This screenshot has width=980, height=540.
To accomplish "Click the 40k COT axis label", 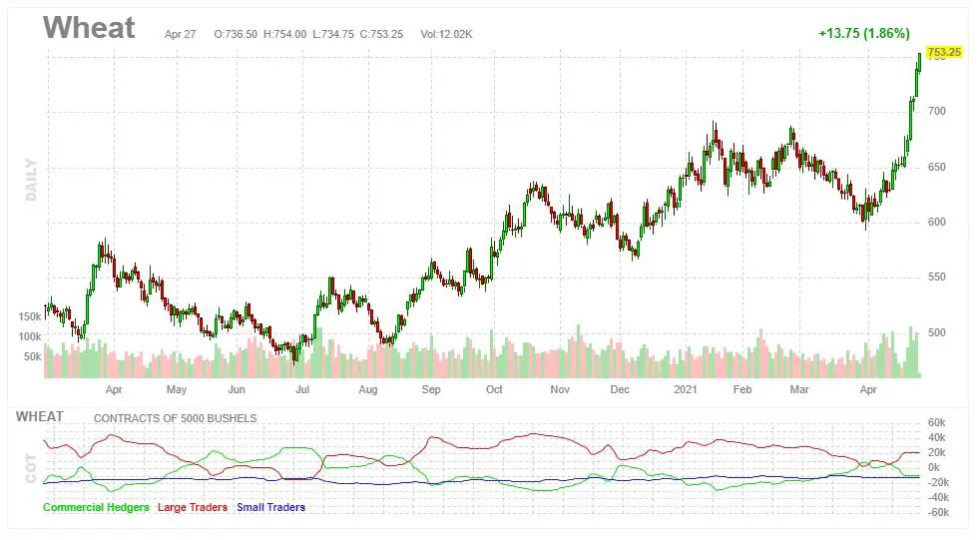I will (x=937, y=438).
